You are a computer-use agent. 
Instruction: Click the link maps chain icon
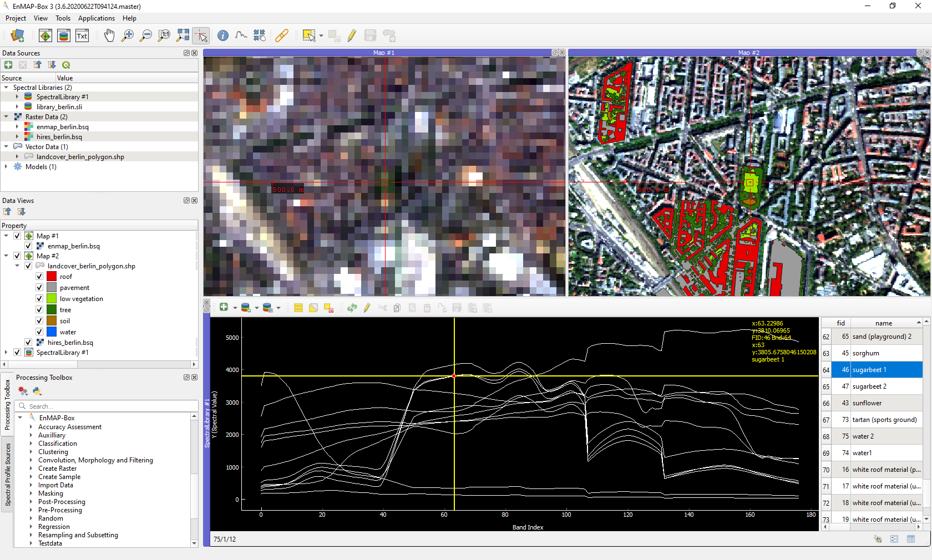(x=282, y=35)
